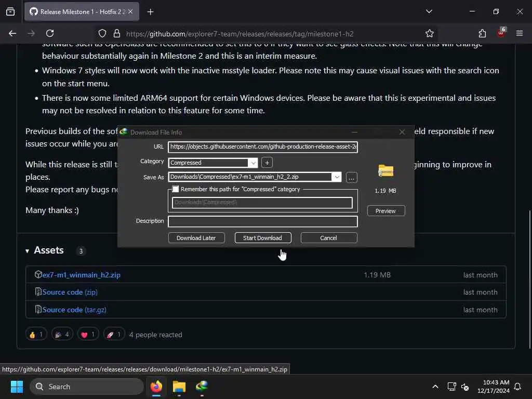Download Source code (tar.gz)
Screen dimensions: 532x399
coord(74,310)
